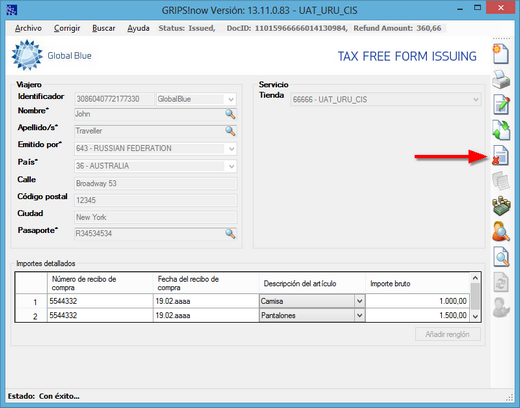The image size is (520, 408).
Task: Click the new document icon in sidebar
Action: coord(501,54)
